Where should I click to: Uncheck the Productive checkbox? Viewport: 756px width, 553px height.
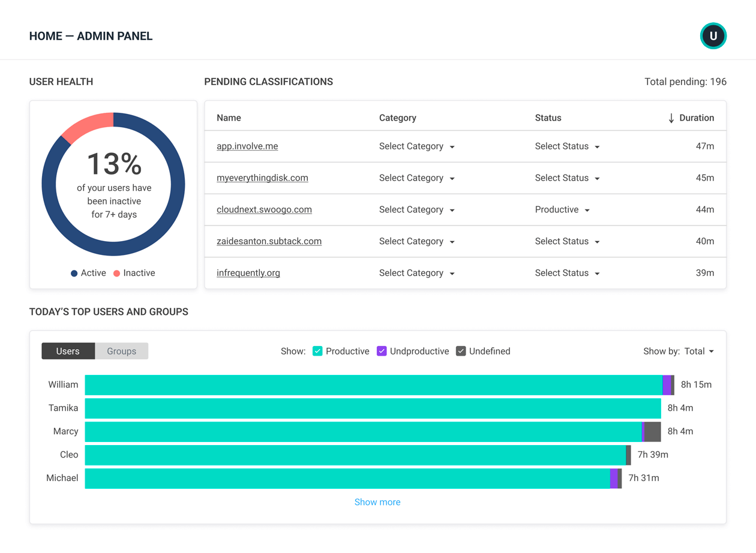point(317,351)
